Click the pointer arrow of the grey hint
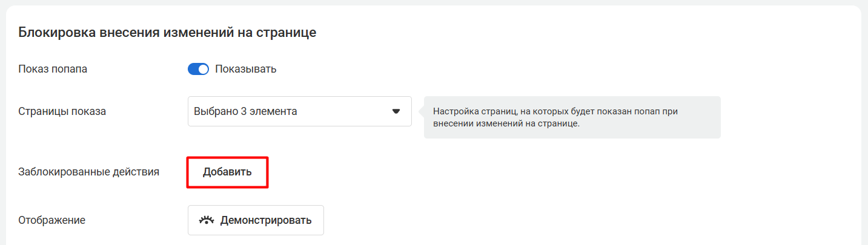This screenshot has height=245, width=868. click(x=420, y=112)
